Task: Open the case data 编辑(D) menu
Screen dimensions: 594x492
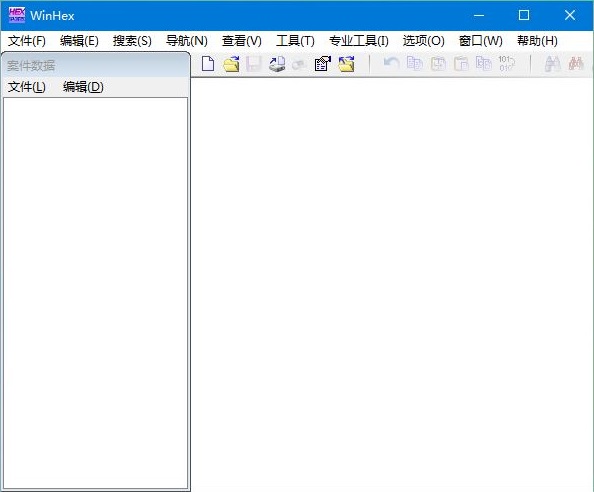Action: click(83, 87)
